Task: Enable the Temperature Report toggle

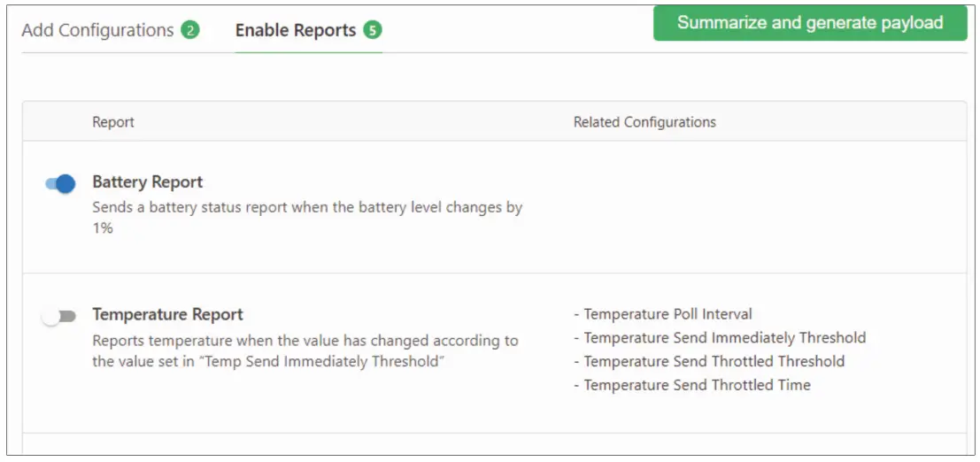Action: pyautogui.click(x=60, y=316)
